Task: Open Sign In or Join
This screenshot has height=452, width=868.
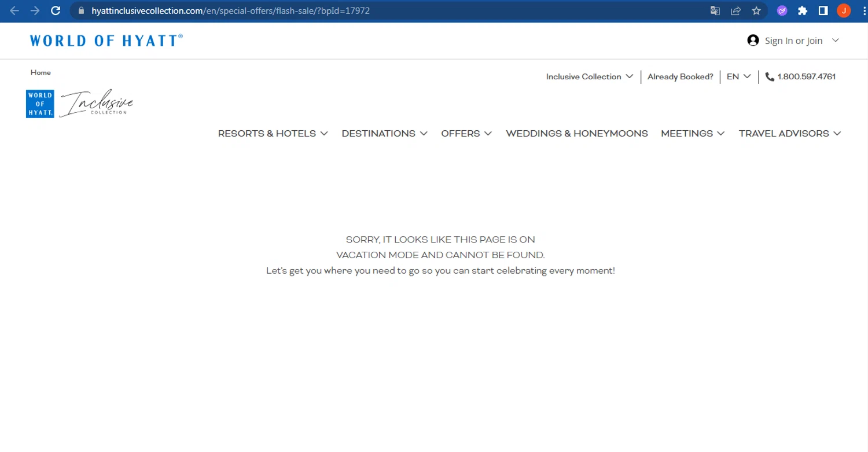Action: (x=793, y=41)
